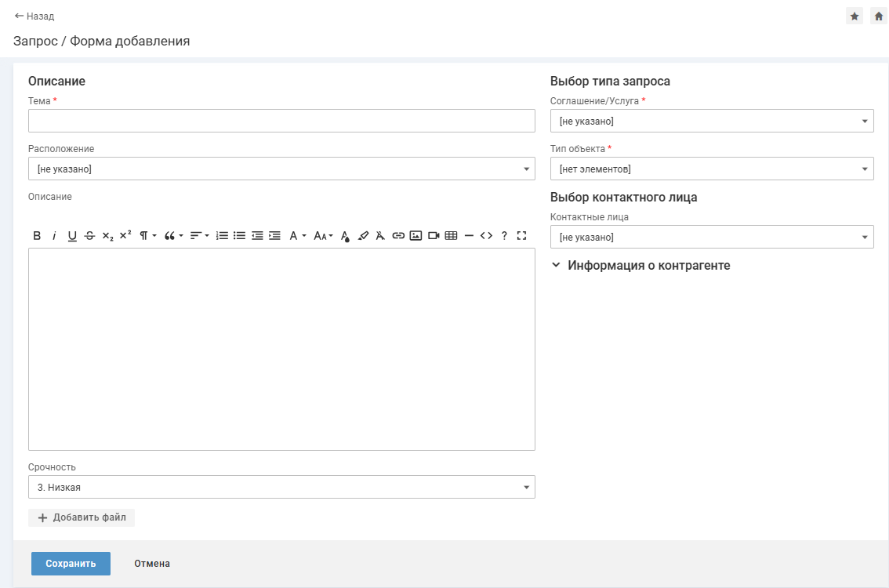The height and width of the screenshot is (588, 889).
Task: Click into the Тема input field
Action: 281,121
